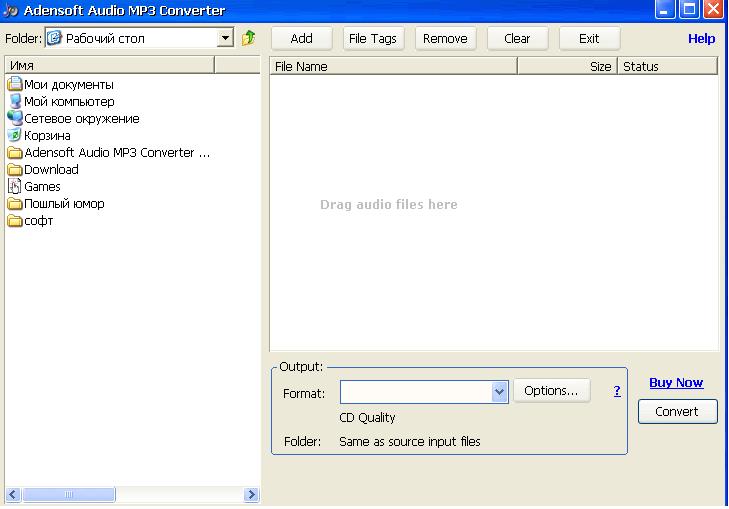Screen dimensions: 729x509
Task: Click the folder pane horizontal scrollbar thumb
Action: coord(69,494)
